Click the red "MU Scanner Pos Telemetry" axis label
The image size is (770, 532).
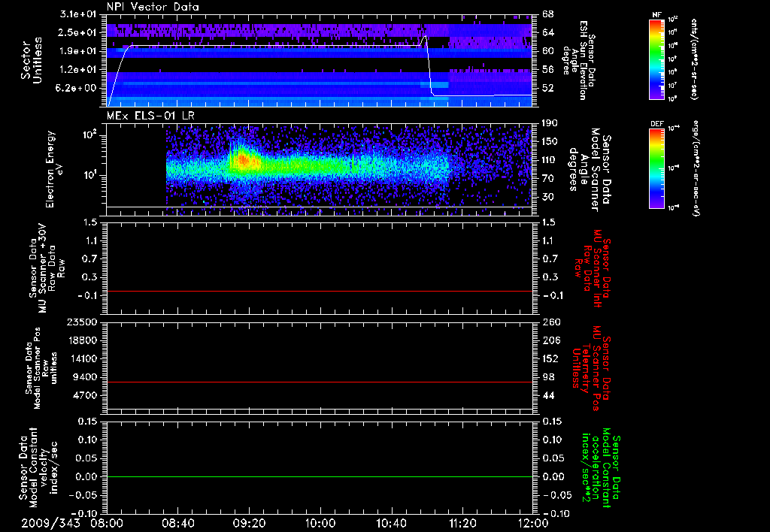(591, 368)
